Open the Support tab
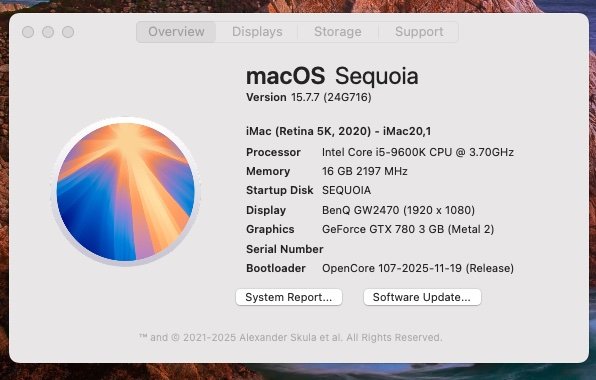 [419, 32]
